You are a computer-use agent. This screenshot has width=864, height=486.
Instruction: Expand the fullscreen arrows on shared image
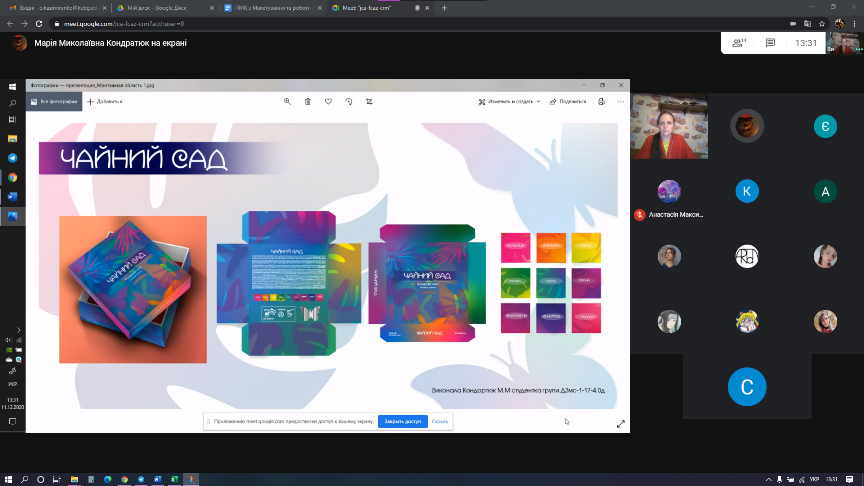[620, 424]
